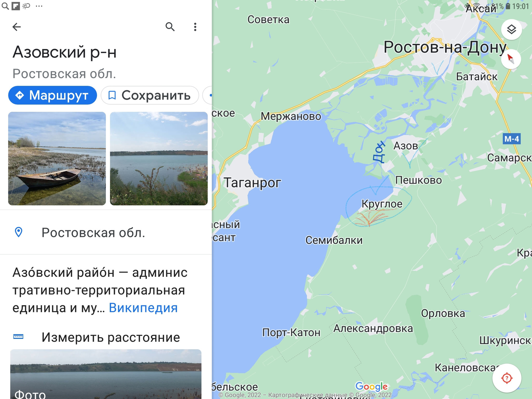Open the three-dot overflow menu
This screenshot has width=532, height=399.
coord(195,27)
